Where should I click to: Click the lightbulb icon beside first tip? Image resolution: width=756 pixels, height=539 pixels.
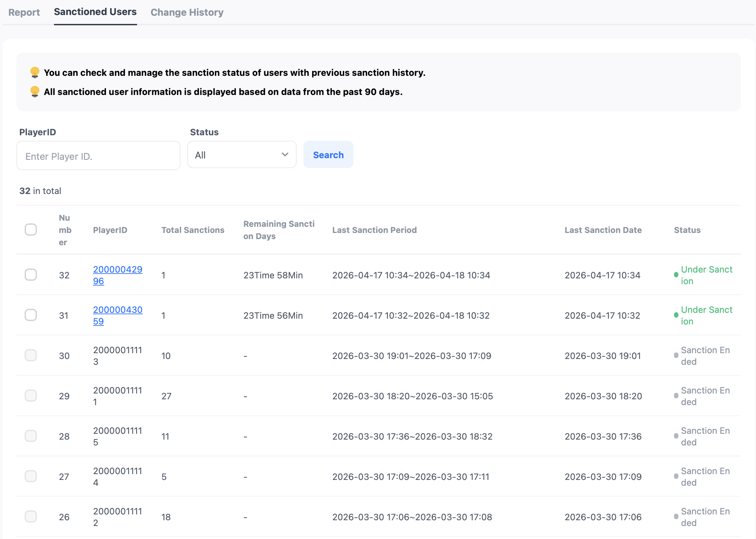coord(35,72)
